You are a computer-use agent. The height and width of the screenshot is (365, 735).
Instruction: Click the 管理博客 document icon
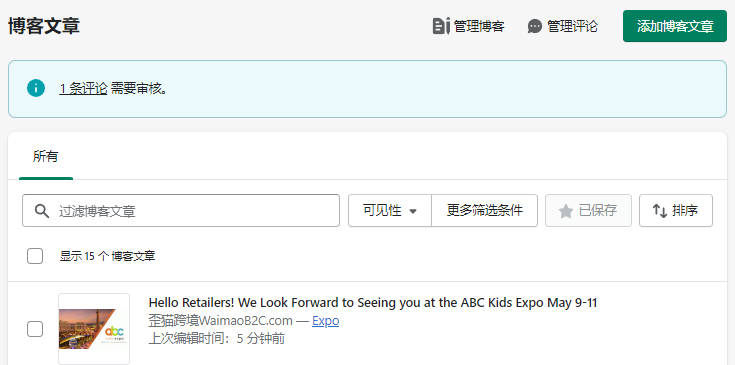click(x=441, y=26)
